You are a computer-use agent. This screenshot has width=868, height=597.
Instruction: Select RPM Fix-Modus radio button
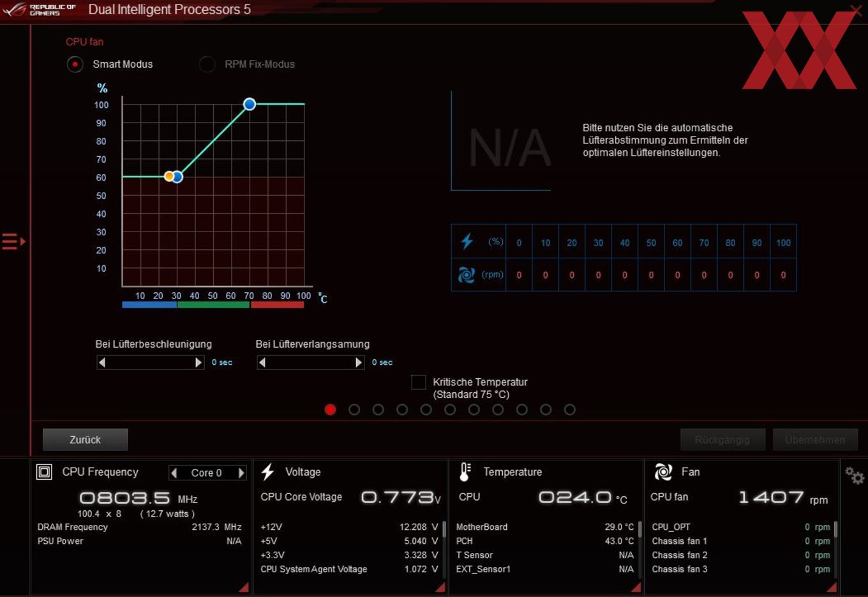(207, 64)
